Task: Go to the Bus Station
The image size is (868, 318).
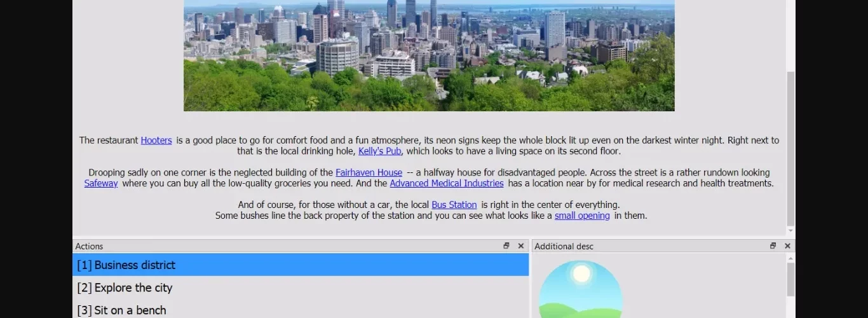Action: (x=454, y=205)
